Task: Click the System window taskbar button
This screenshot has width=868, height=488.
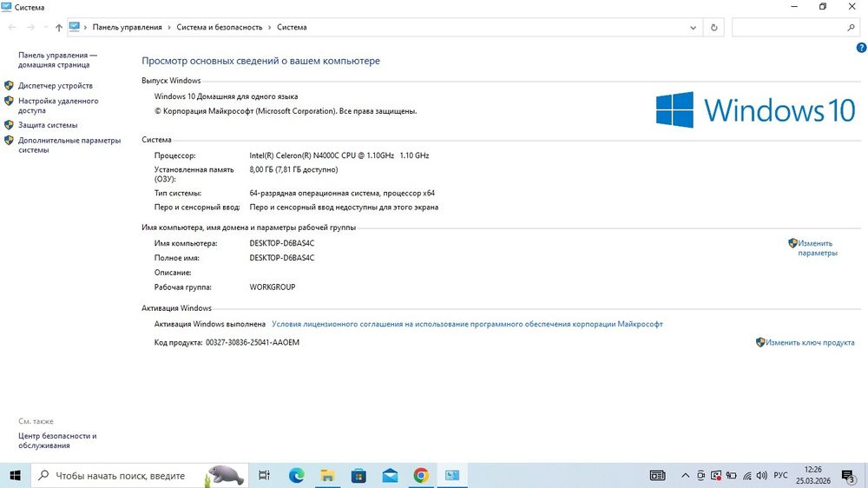Action: click(x=452, y=475)
